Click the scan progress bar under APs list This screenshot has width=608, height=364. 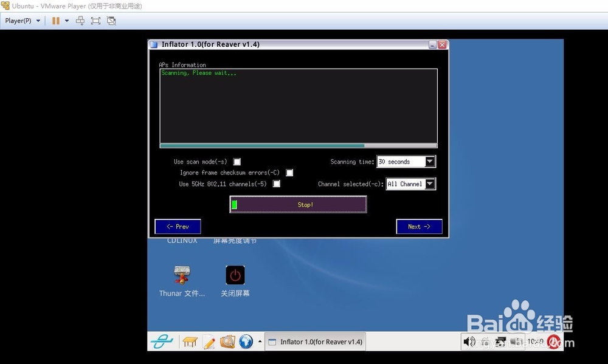(299, 146)
